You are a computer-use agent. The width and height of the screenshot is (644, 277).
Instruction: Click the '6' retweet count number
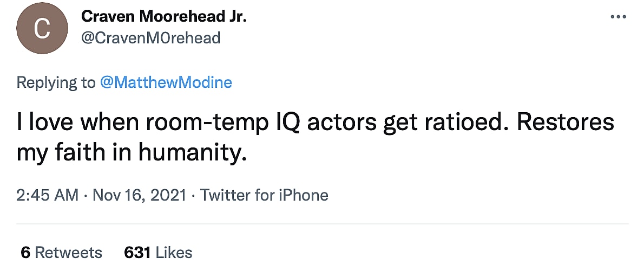coord(25,253)
